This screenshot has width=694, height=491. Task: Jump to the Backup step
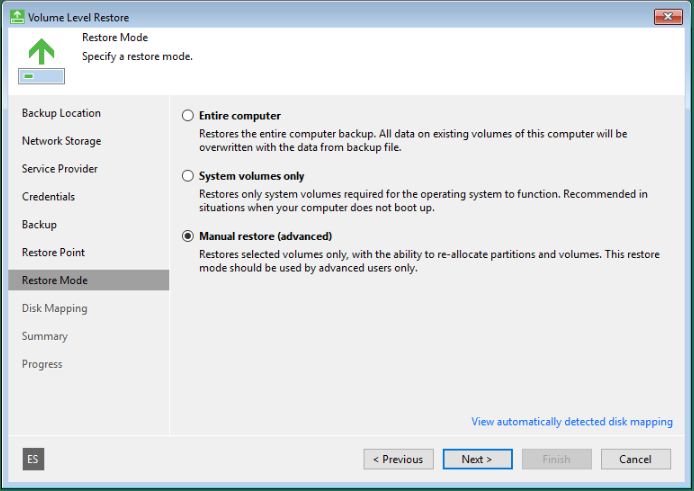pyautogui.click(x=39, y=225)
